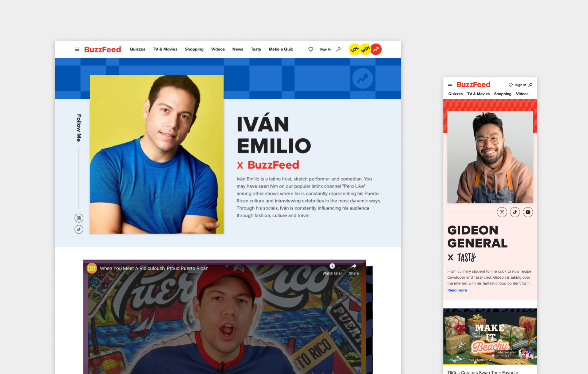Click the mobile search magnifier icon
Screen dimensions: 588x374
531,85
